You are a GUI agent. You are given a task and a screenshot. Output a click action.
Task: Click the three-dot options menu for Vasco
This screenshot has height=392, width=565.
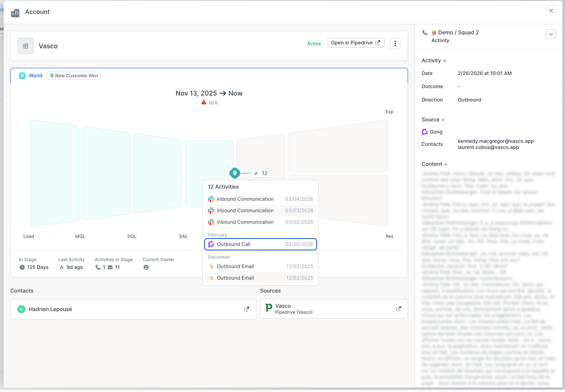click(395, 43)
